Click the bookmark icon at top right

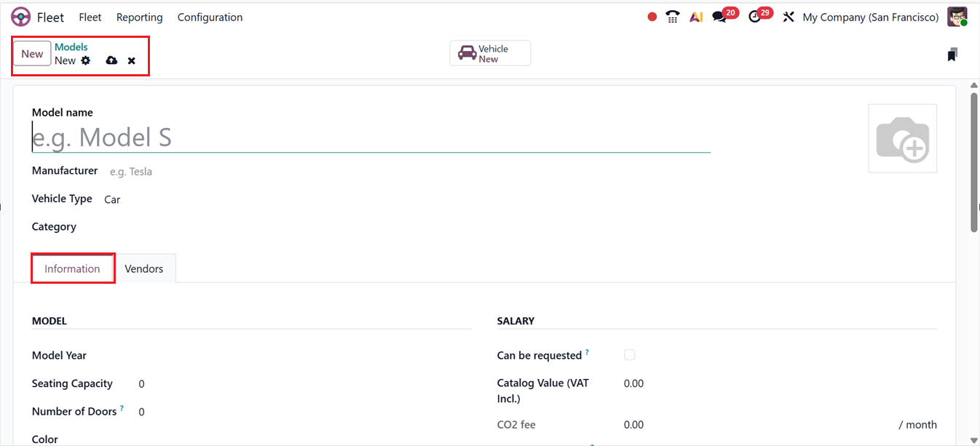pos(952,55)
